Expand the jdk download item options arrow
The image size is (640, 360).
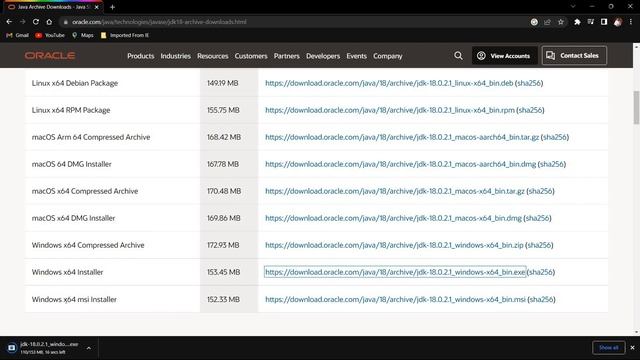click(x=89, y=348)
